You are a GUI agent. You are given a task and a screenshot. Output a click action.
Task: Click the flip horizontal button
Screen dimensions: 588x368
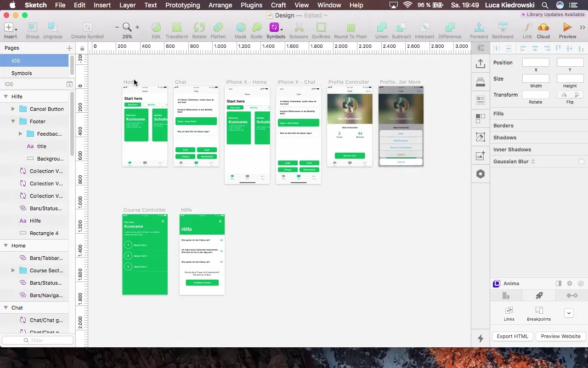tap(563, 94)
